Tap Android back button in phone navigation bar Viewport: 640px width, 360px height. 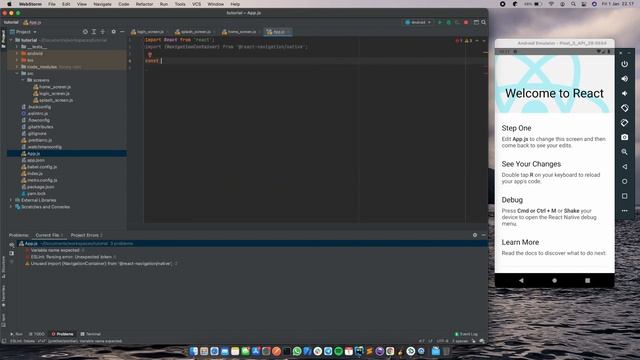click(x=521, y=280)
